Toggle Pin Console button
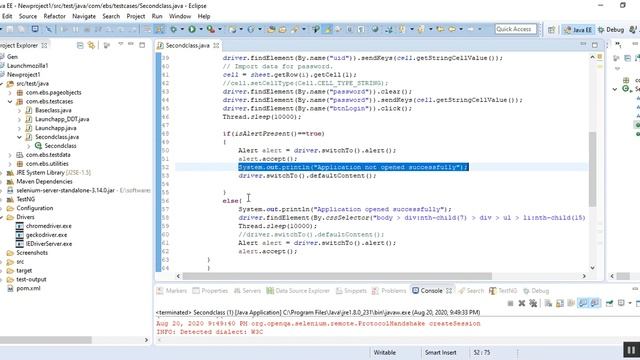 click(x=609, y=303)
